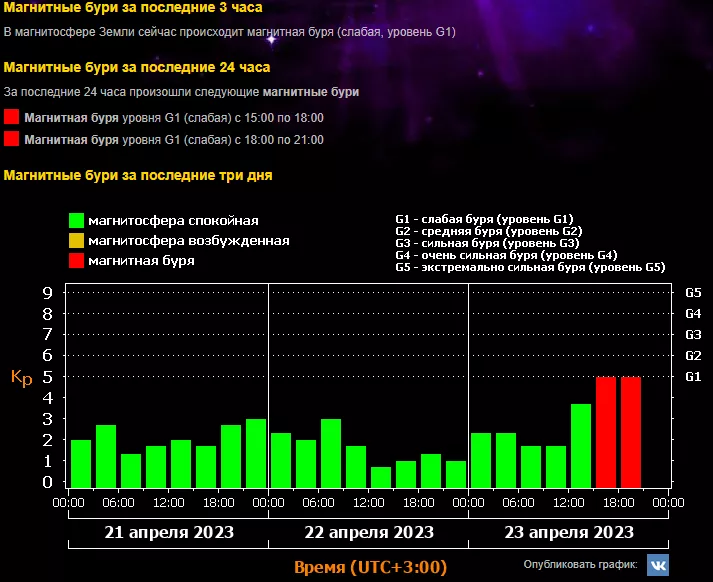The image size is (713, 582).
Task: Click the last red bar on the chart
Action: click(631, 431)
